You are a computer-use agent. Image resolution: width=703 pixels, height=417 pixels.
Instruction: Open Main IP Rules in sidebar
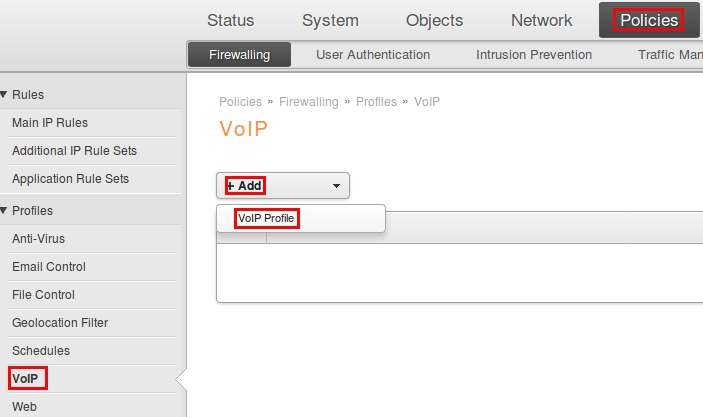[50, 123]
